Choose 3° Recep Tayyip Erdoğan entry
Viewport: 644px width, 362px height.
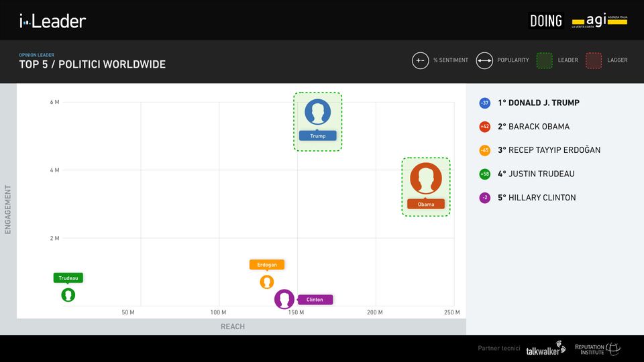(549, 150)
